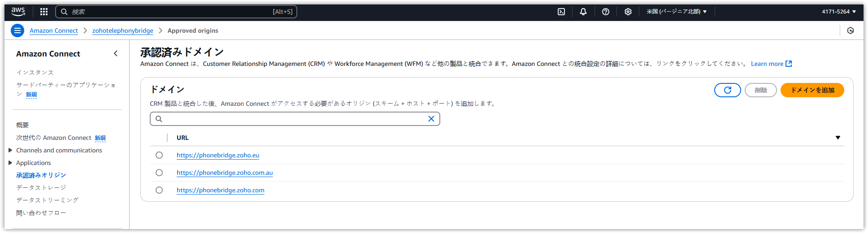Open 問い合わせフロー in the sidebar
This screenshot has width=868, height=247.
coord(41,212)
